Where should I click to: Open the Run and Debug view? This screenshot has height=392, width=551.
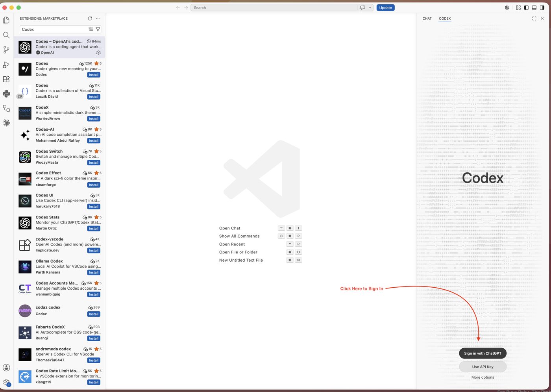6,65
